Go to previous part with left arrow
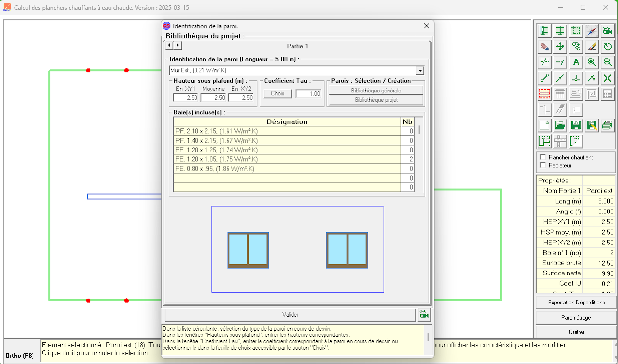This screenshot has height=364, width=618. tap(169, 45)
